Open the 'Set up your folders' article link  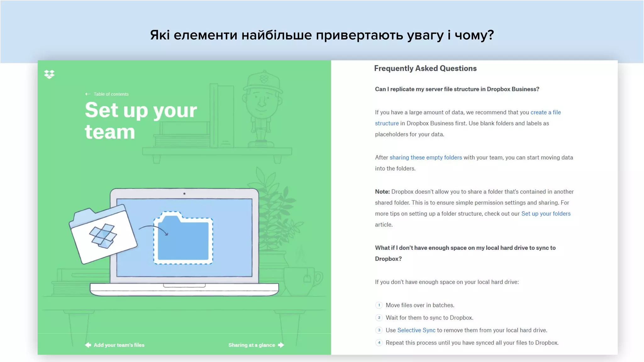pos(546,214)
